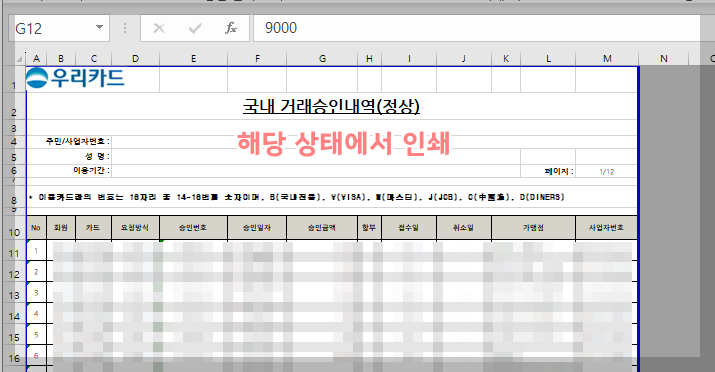Click the No column cell showing 5

36,335
